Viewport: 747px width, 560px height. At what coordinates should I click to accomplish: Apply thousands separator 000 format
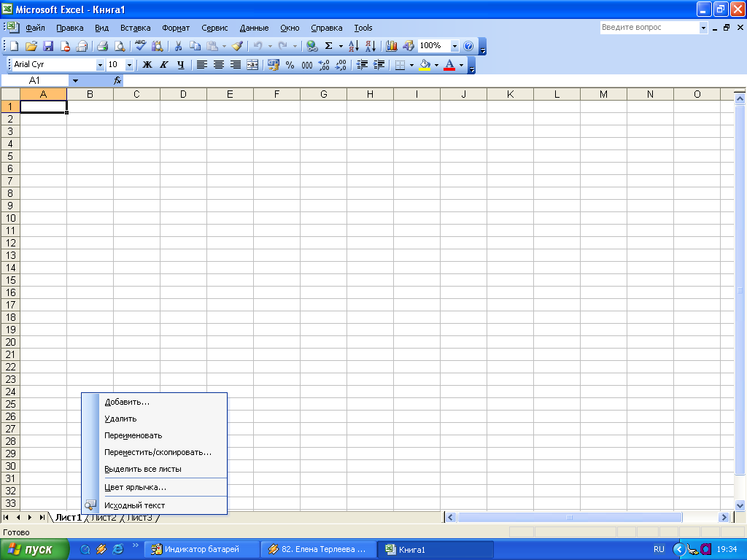tap(307, 65)
